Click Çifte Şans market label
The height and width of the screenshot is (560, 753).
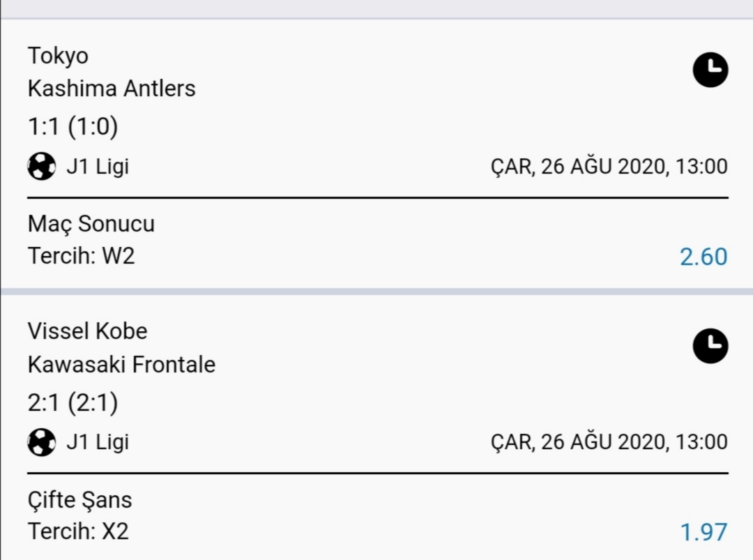[79, 500]
